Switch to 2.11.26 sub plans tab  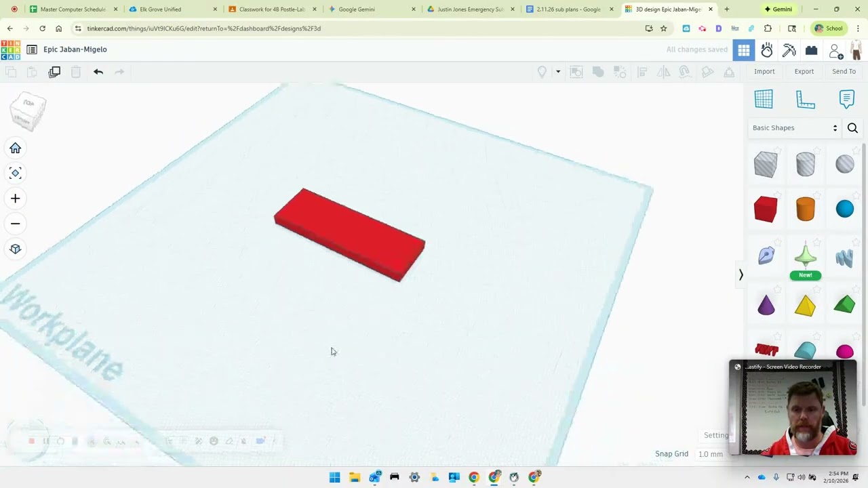point(568,9)
